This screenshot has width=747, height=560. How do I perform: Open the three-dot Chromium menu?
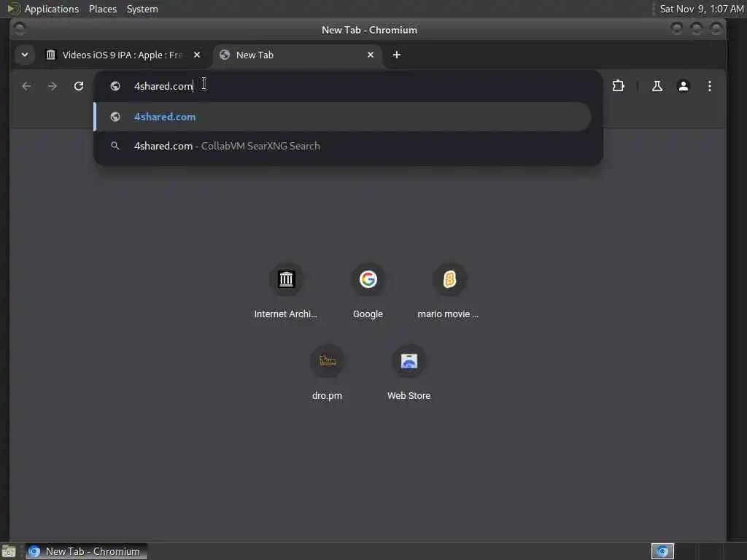point(709,86)
